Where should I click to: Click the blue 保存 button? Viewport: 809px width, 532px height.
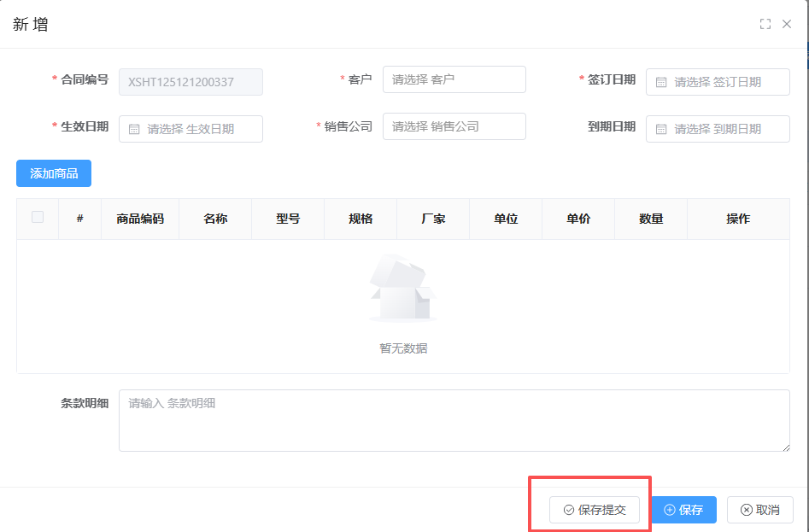pyautogui.click(x=683, y=510)
